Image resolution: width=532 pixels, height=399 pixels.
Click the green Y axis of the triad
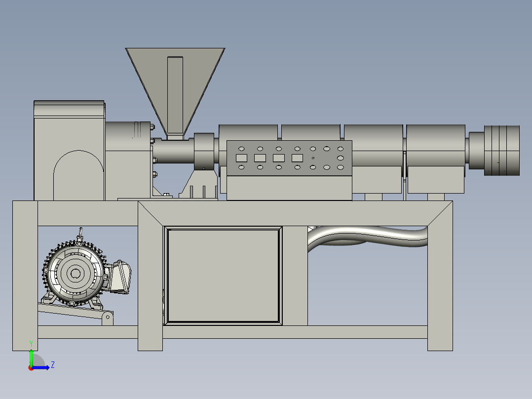tap(31, 358)
